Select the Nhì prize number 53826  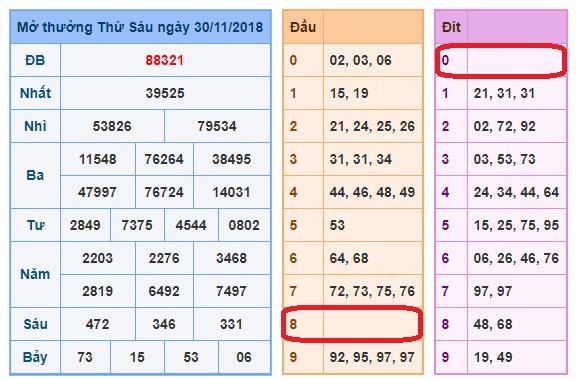click(x=112, y=126)
